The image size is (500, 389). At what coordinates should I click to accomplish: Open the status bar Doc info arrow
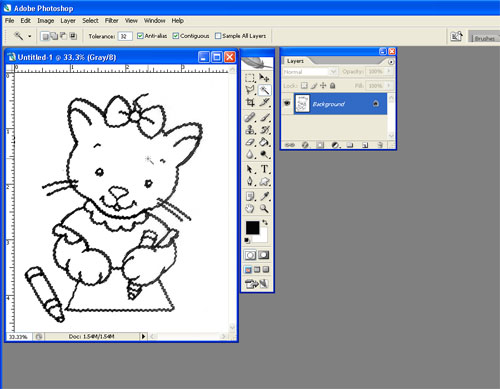pyautogui.click(x=143, y=336)
